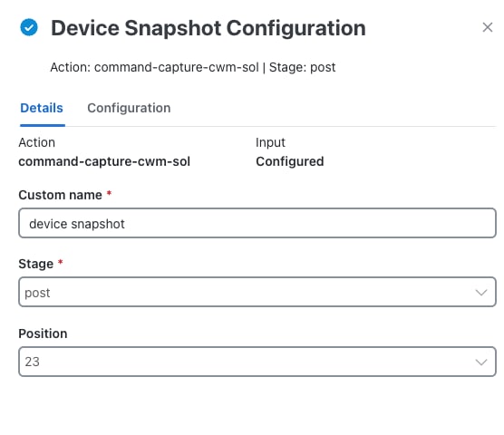Click the chevron arrow in Stage field

click(481, 293)
